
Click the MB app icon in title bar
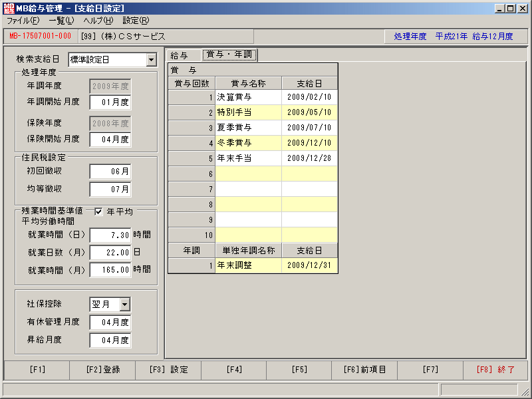click(x=9, y=8)
